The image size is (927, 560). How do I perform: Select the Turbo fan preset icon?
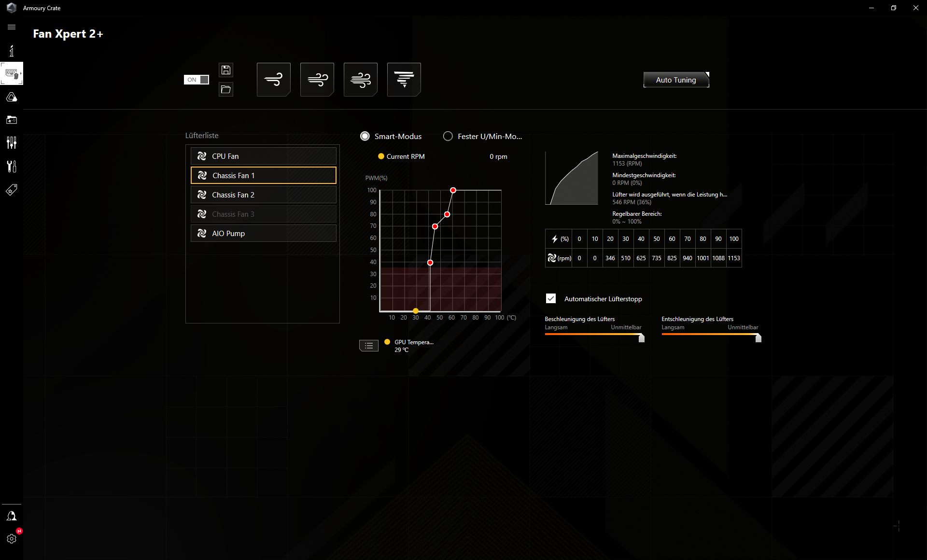coord(360,80)
